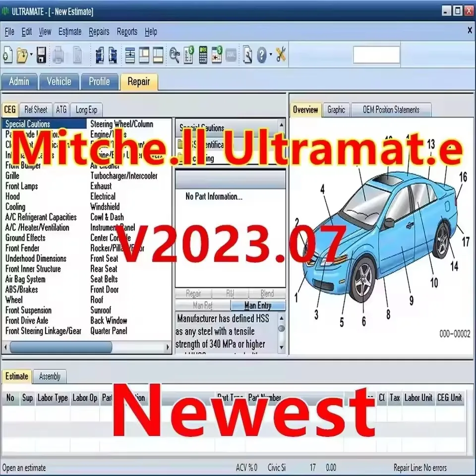The image size is (476, 476).
Task: Show the Graphic tab
Action: [x=336, y=110]
